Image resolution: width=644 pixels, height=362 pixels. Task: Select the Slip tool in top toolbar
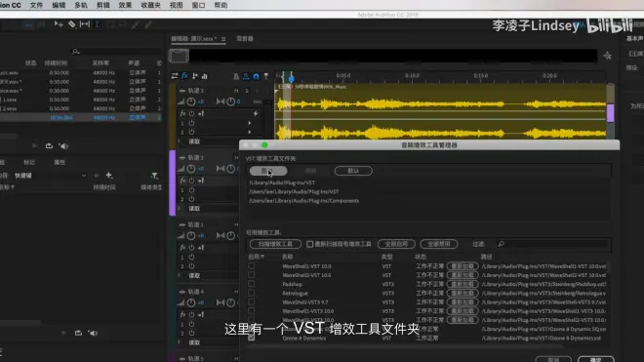(85, 24)
